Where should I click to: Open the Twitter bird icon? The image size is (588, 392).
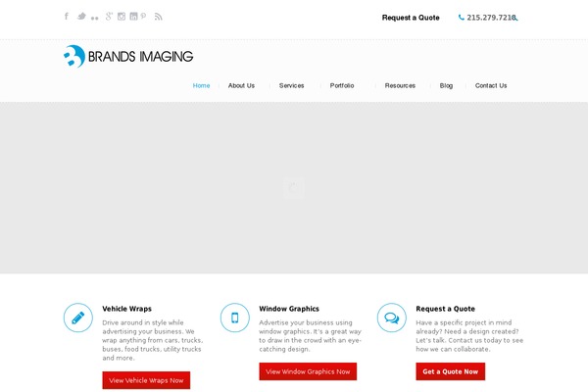tap(81, 16)
